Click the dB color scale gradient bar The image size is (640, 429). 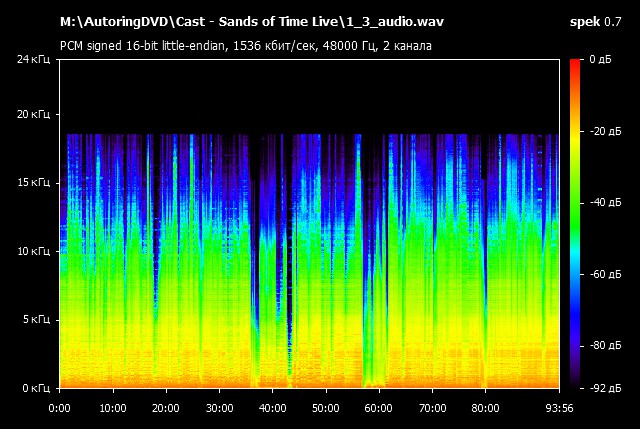coord(575,224)
